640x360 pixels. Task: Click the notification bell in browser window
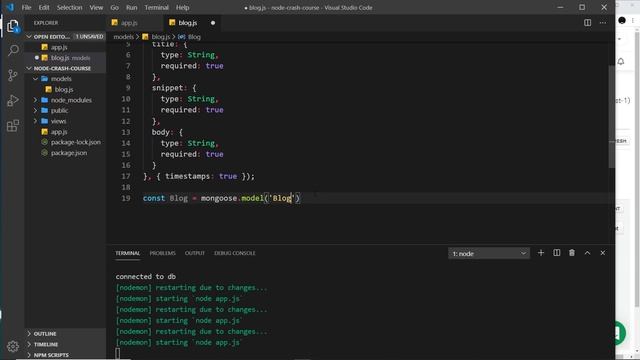621,61
